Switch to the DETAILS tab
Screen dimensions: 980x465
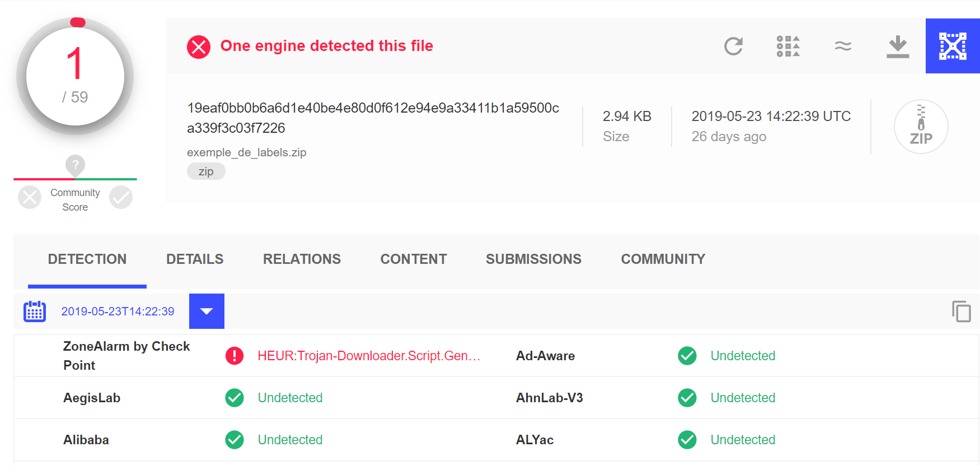click(x=194, y=259)
